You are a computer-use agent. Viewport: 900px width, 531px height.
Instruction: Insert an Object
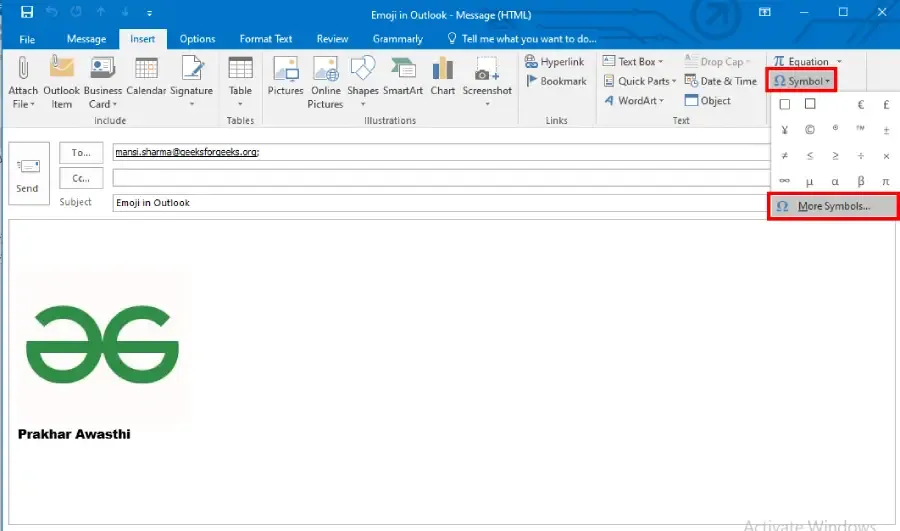click(708, 100)
